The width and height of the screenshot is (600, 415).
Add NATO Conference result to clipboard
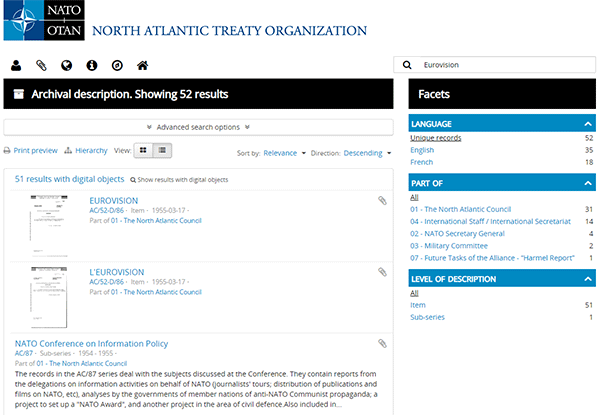[x=382, y=343]
